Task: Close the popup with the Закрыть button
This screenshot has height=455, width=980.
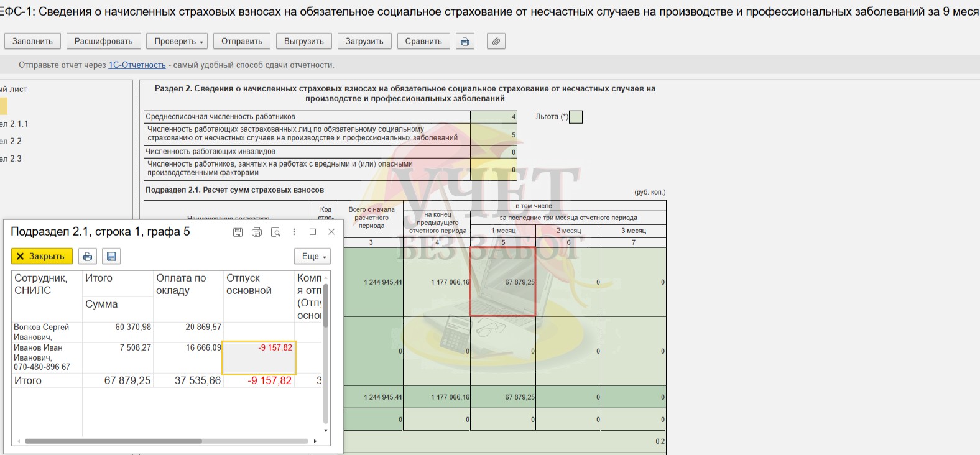Action: (42, 256)
